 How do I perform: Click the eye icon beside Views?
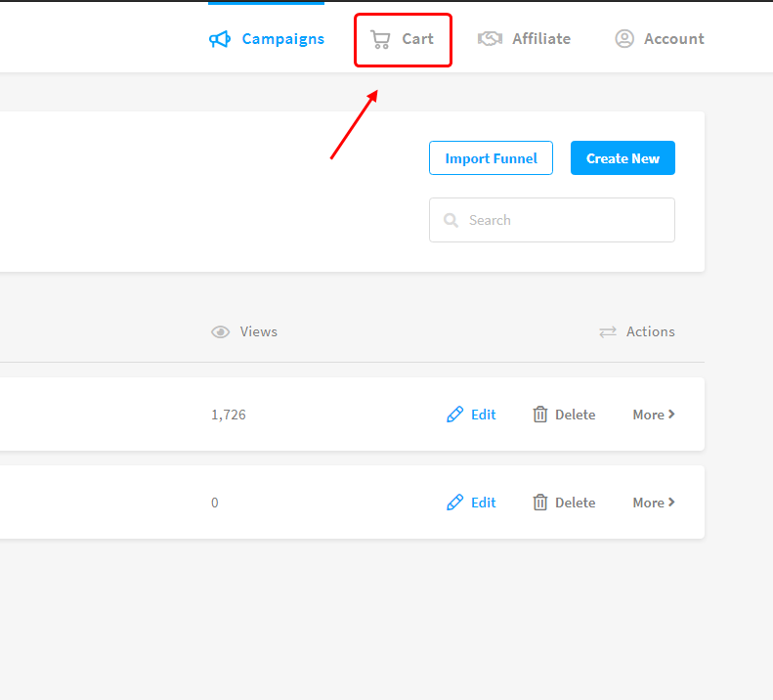[x=221, y=332]
